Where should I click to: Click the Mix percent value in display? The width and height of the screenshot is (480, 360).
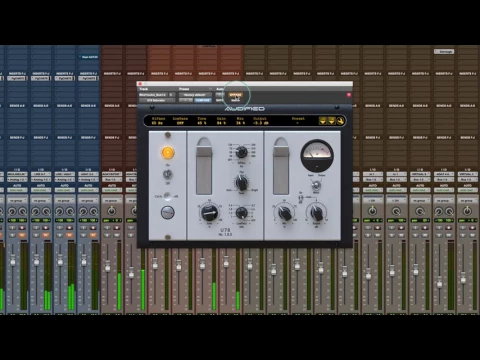pyautogui.click(x=240, y=123)
